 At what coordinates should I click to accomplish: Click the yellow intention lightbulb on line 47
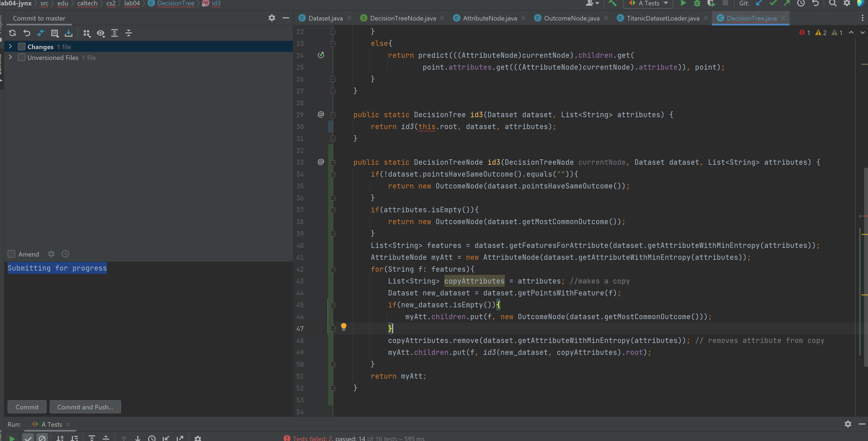pos(343,326)
